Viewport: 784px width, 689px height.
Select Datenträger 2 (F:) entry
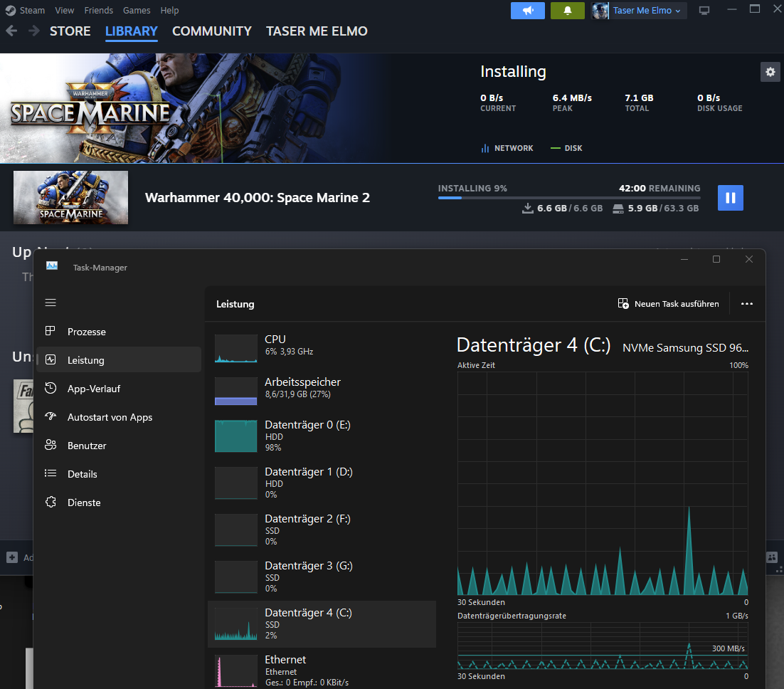tap(322, 530)
